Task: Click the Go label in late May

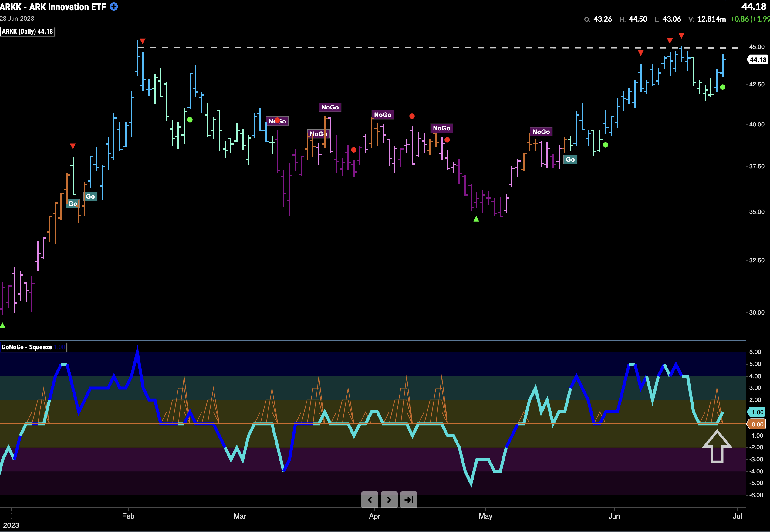Action: (x=570, y=159)
